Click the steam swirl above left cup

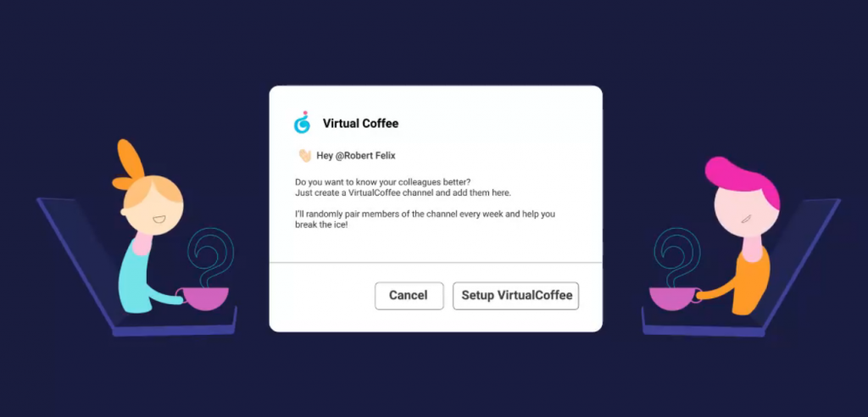tap(210, 257)
